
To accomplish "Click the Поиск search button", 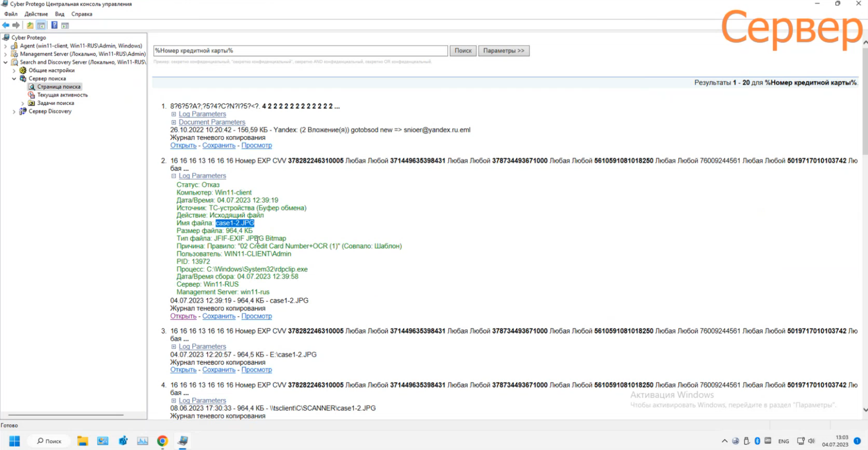I will (x=463, y=51).
